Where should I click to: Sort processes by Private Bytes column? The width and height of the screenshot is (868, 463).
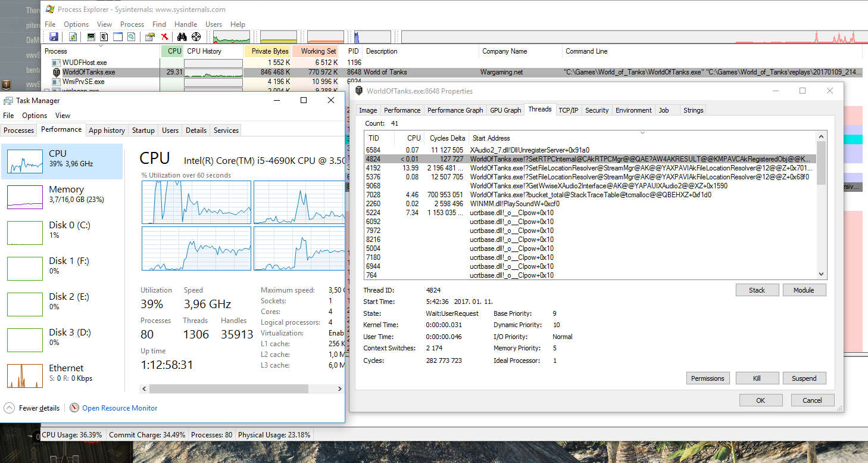coord(268,51)
